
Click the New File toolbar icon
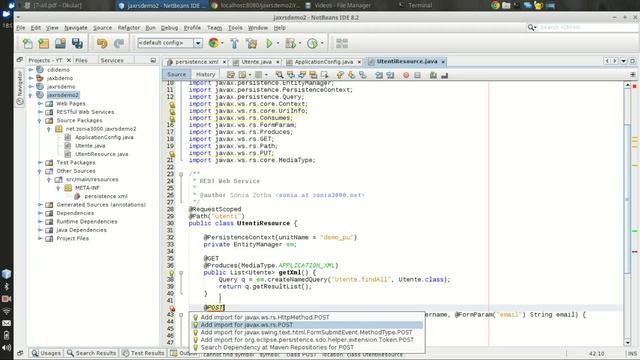tap(27, 43)
